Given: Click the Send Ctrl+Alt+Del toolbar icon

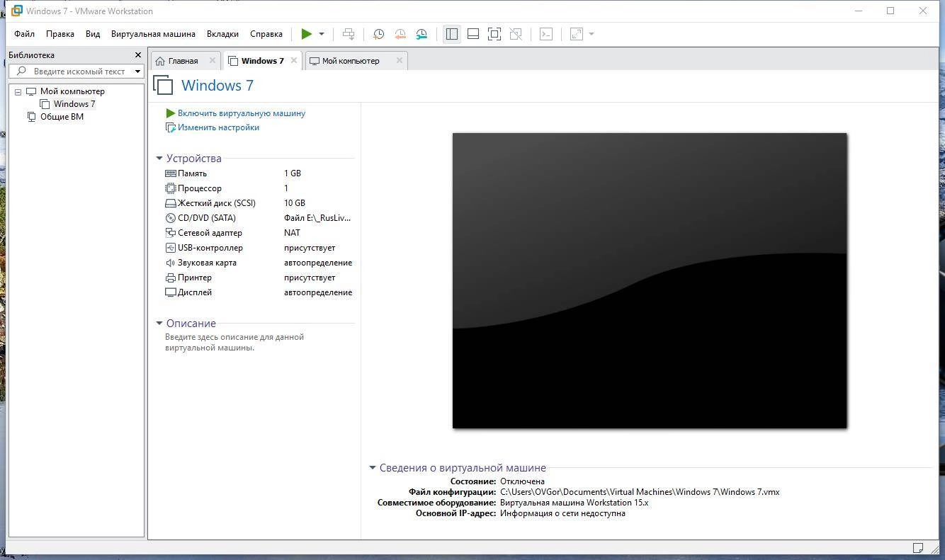Looking at the screenshot, I should (348, 34).
